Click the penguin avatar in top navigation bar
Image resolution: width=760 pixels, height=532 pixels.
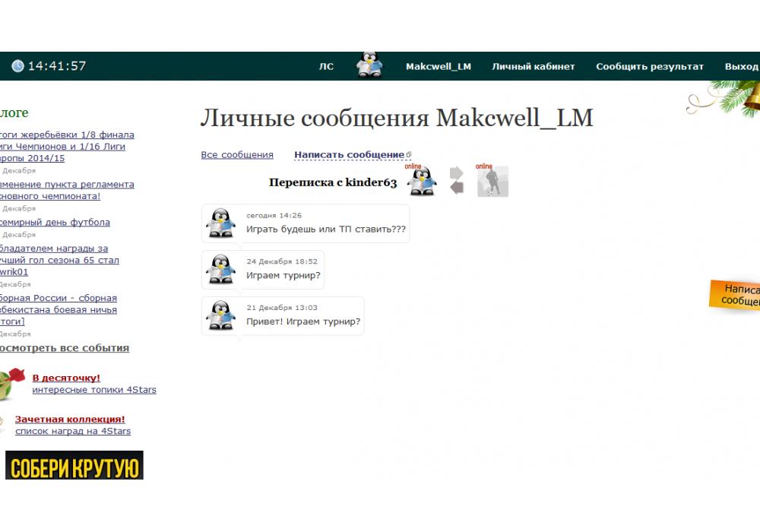click(370, 65)
